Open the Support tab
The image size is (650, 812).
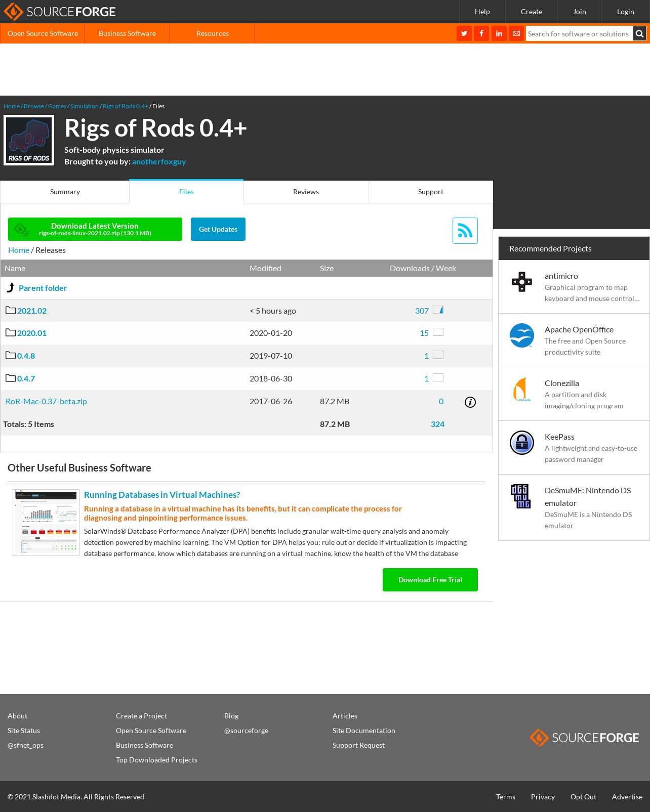point(431,192)
